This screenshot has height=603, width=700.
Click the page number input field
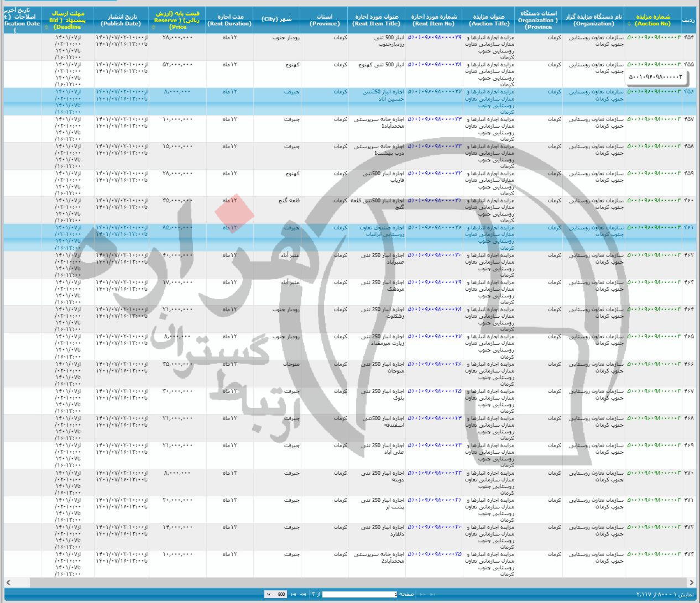(x=359, y=594)
